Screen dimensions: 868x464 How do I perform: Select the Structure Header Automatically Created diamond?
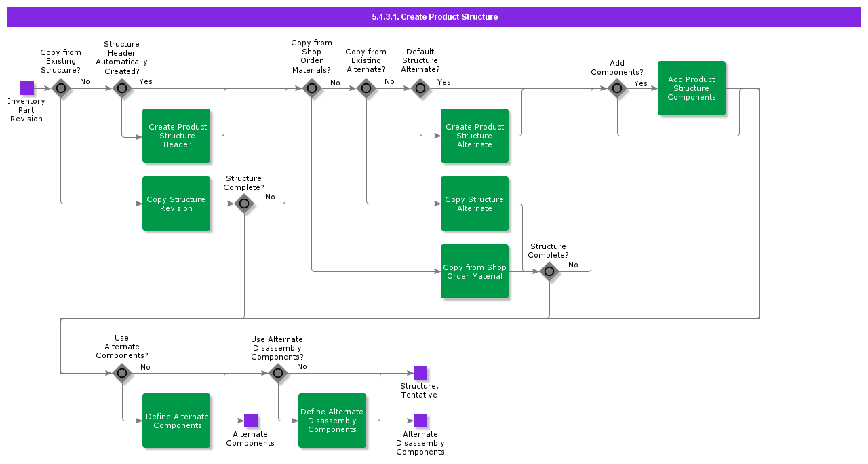pos(122,88)
